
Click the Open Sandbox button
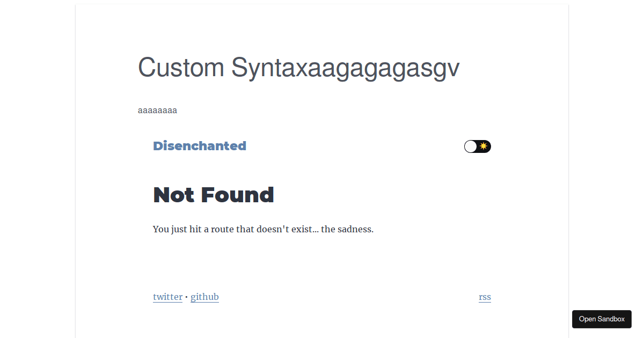coord(602,319)
